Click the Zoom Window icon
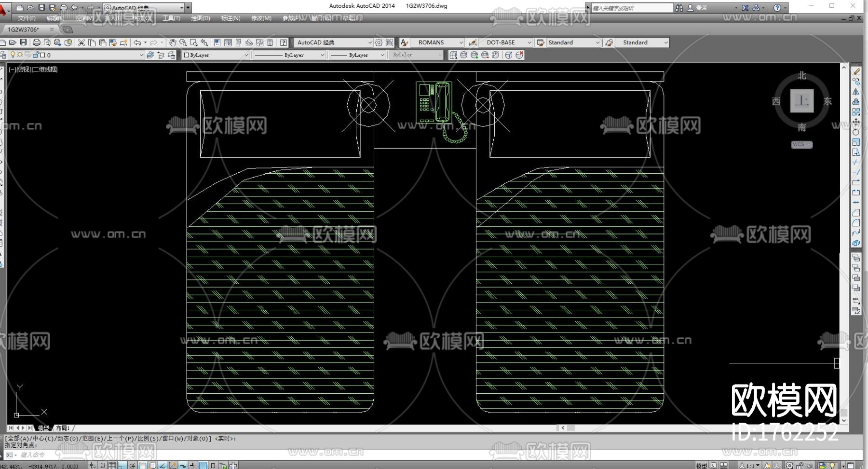 click(x=194, y=42)
